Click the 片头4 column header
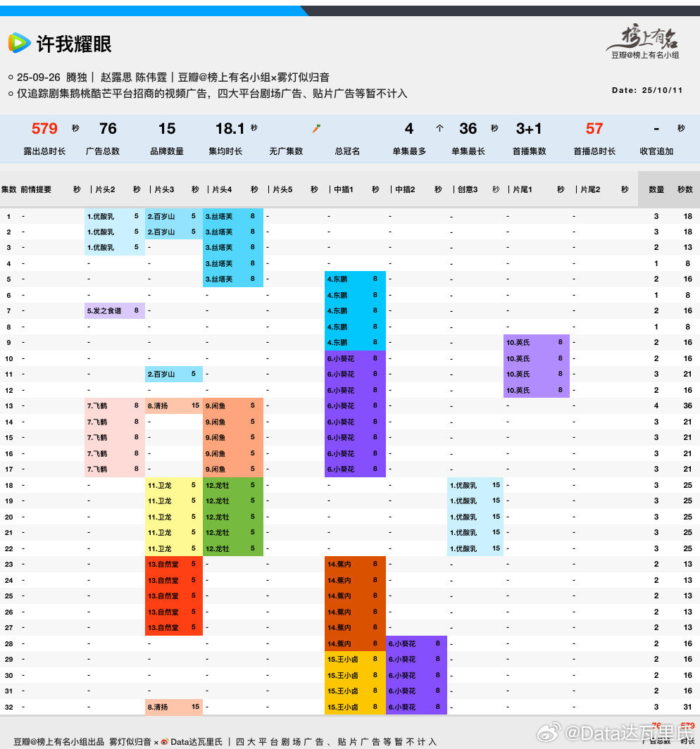This screenshot has width=700, height=749. (x=223, y=189)
